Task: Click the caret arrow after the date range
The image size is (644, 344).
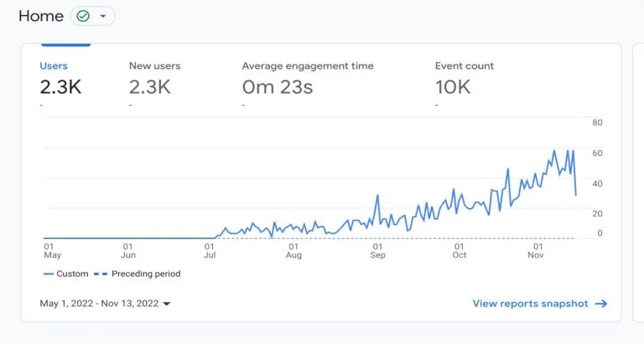Action: (167, 304)
